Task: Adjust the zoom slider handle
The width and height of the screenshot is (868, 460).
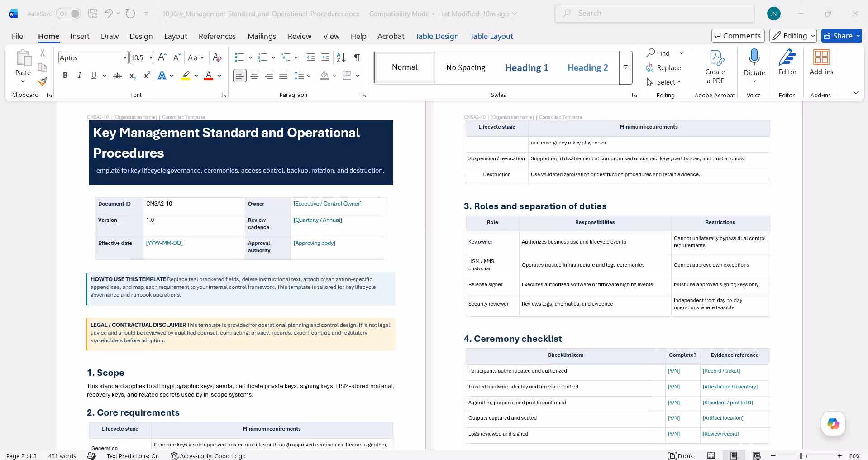Action: click(801, 456)
